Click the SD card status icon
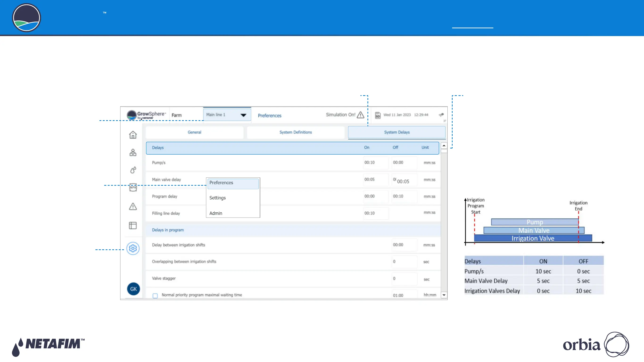The image size is (644, 362). tap(377, 115)
